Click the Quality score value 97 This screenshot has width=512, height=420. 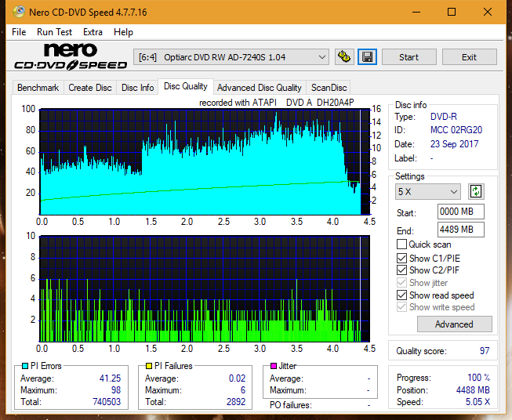click(485, 351)
